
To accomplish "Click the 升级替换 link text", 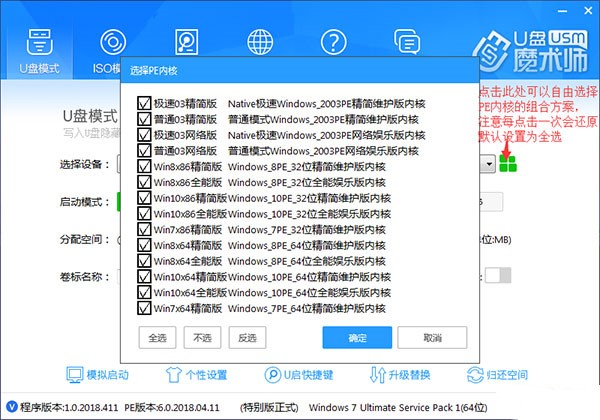I will tap(409, 375).
